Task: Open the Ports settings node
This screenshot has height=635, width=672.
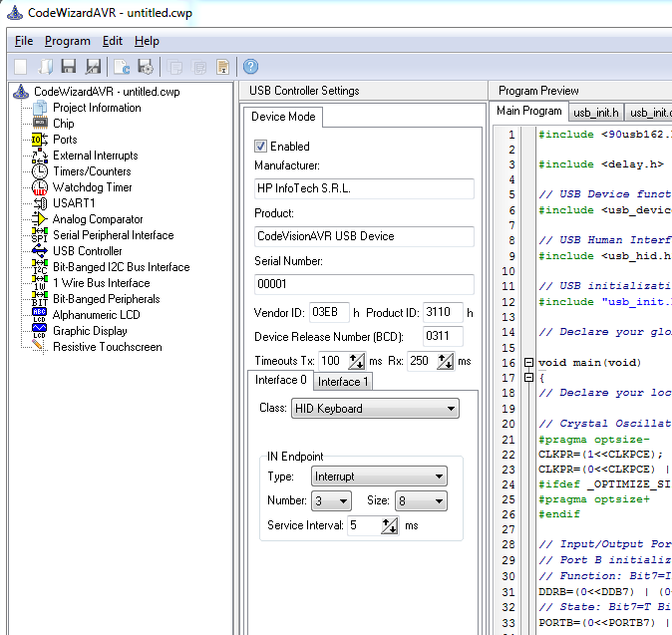Action: pyautogui.click(x=65, y=140)
